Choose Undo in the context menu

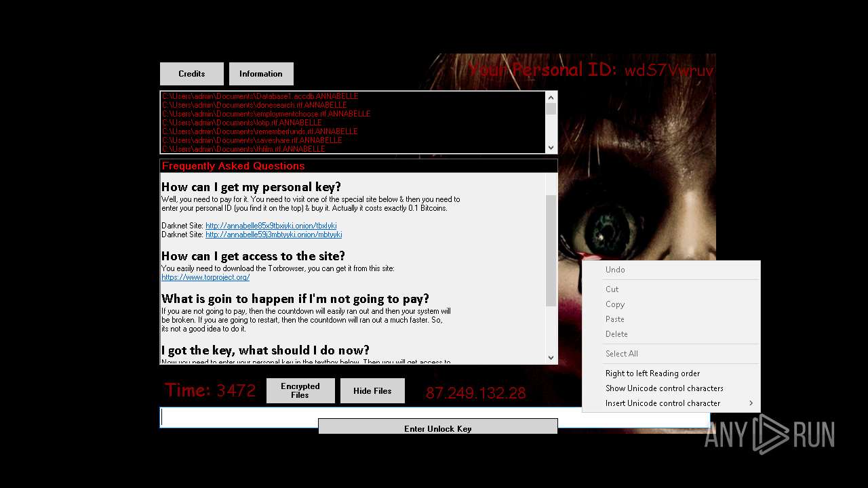[671, 270]
